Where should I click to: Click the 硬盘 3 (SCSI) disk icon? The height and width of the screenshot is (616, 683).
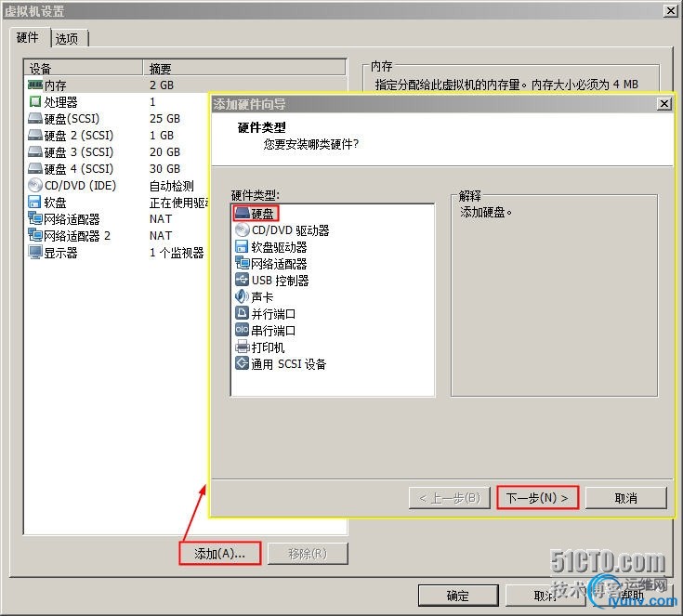coord(35,151)
